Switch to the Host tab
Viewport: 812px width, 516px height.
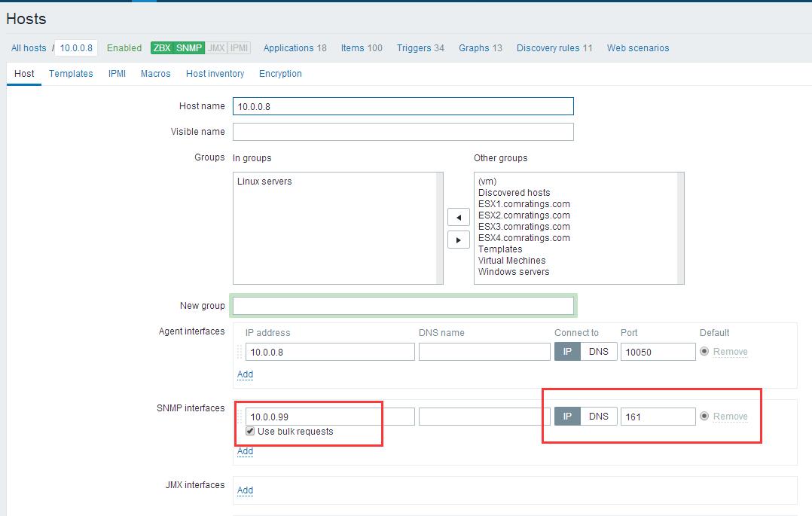(24, 74)
